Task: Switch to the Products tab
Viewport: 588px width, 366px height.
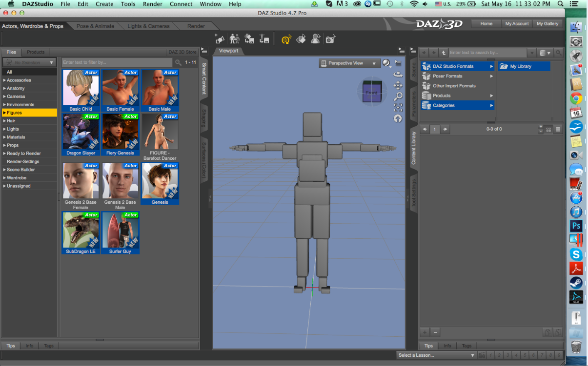Action: click(36, 52)
